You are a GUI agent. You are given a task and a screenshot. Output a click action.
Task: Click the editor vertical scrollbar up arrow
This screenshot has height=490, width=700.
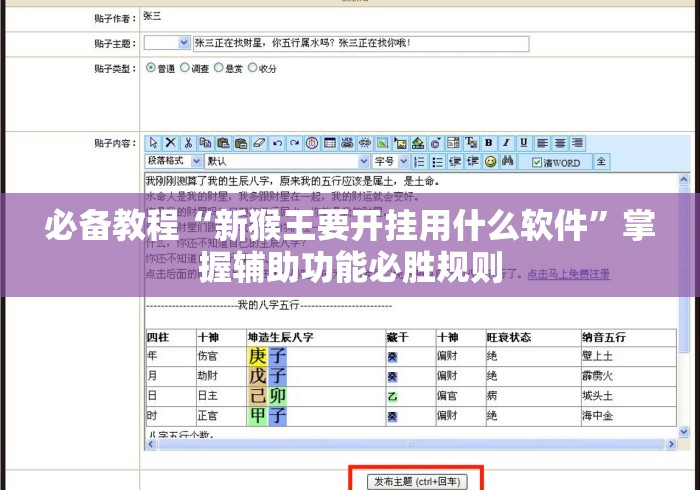tap(683, 179)
